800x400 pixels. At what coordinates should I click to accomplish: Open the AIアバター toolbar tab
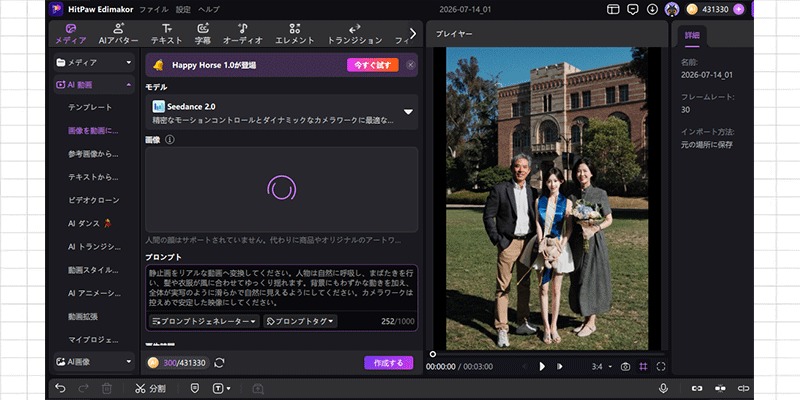click(x=118, y=34)
